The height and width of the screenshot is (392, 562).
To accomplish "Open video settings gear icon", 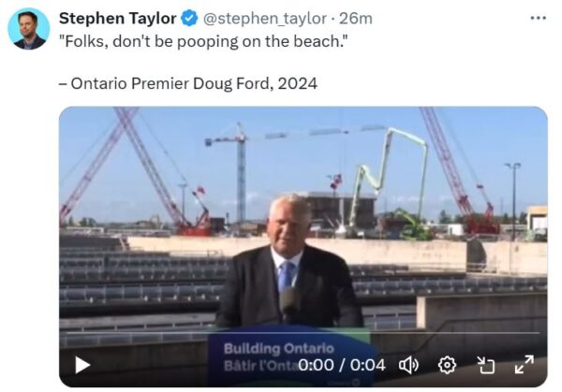I will pos(447,365).
